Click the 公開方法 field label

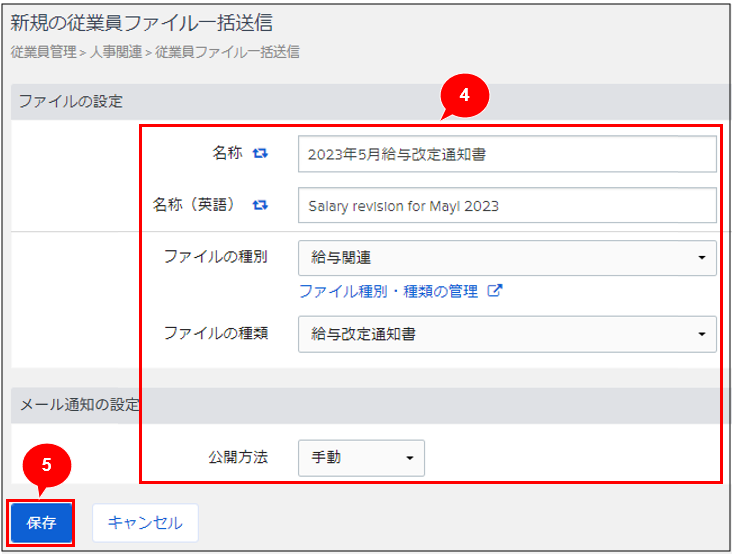238,457
